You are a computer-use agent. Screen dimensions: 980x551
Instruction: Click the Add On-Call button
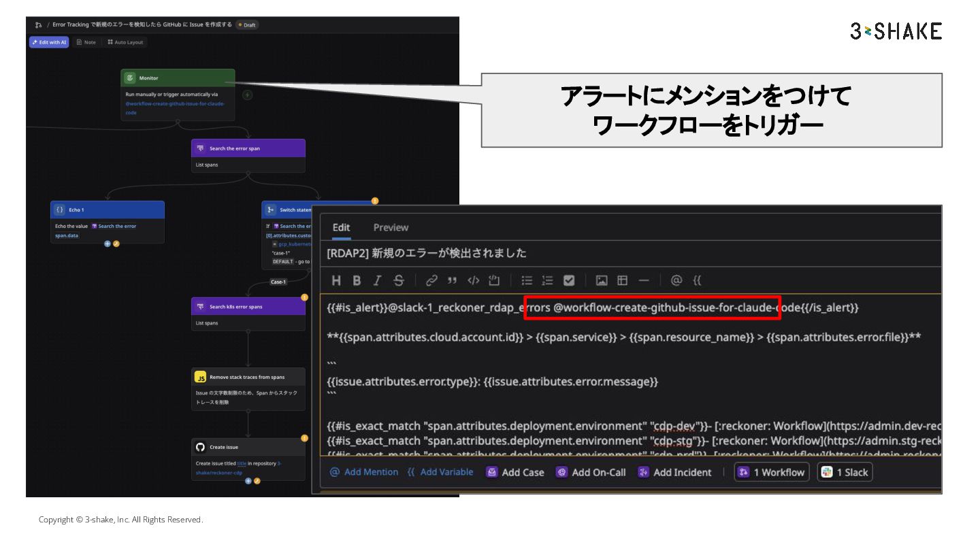click(x=591, y=472)
